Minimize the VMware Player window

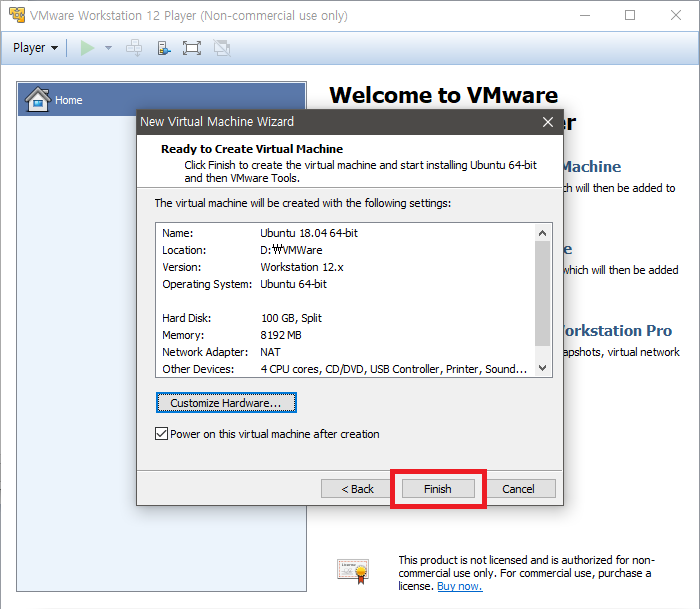(585, 15)
